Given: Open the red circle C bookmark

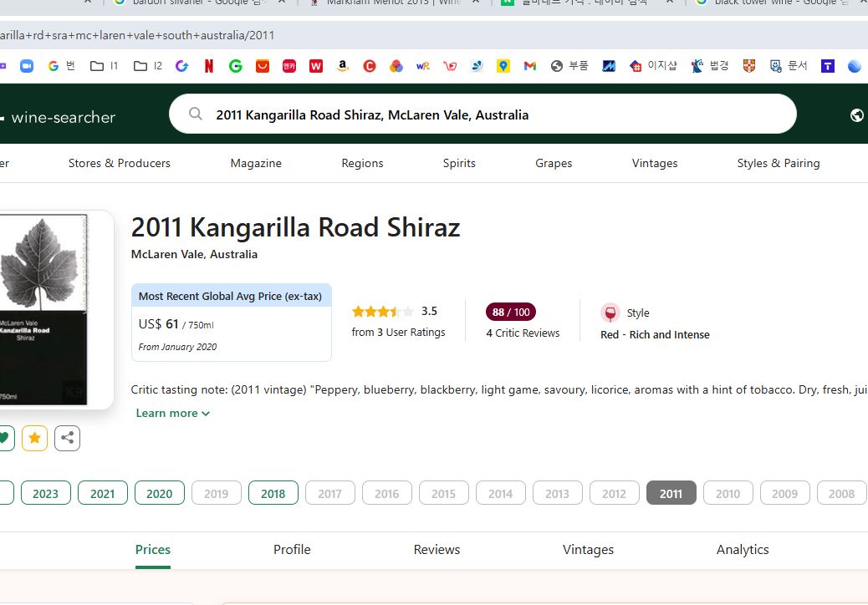Looking at the screenshot, I should click(x=370, y=66).
